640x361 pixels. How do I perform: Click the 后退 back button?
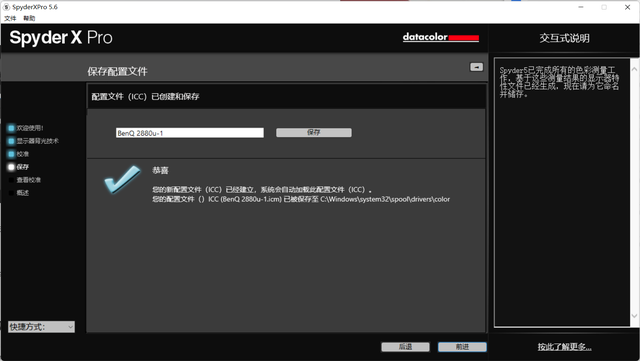[405, 347]
